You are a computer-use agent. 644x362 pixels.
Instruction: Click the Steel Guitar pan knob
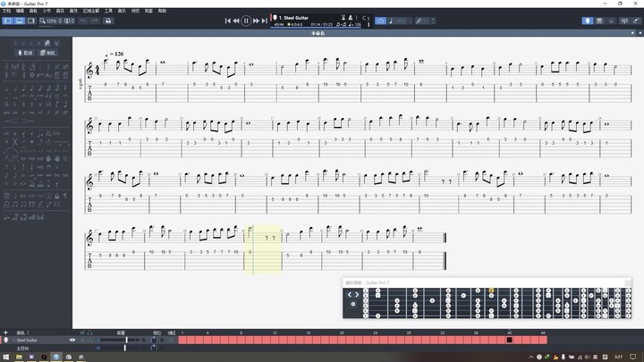coord(154,340)
